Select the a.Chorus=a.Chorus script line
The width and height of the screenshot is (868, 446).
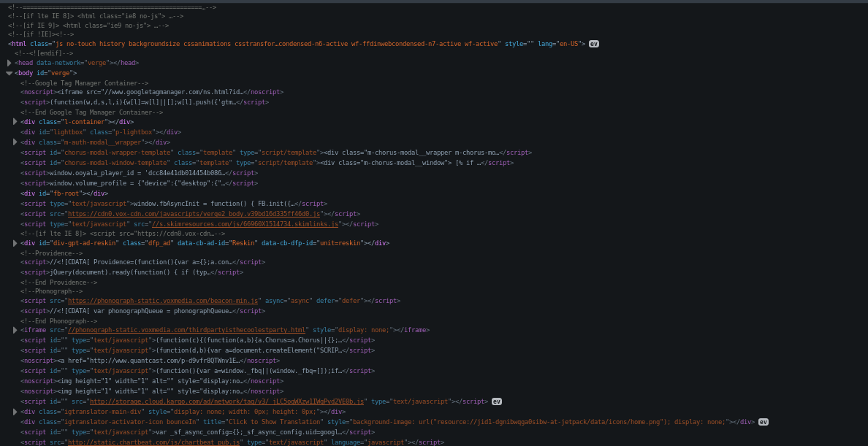[197, 340]
